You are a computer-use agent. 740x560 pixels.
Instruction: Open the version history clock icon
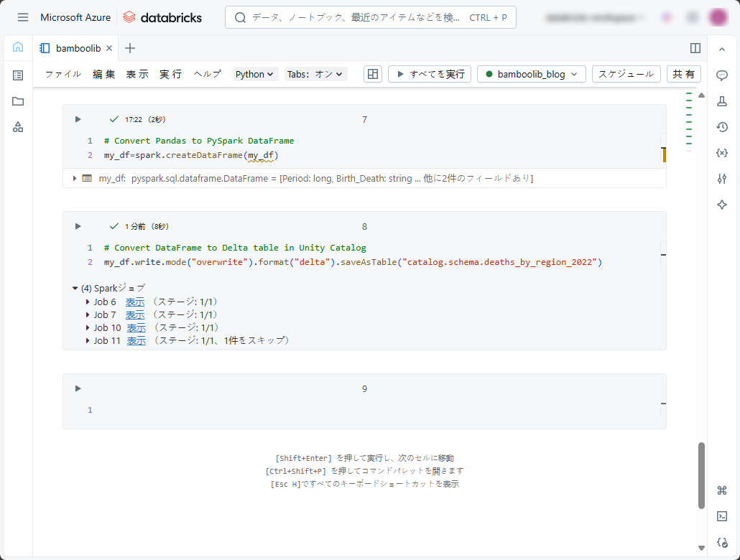coord(722,127)
